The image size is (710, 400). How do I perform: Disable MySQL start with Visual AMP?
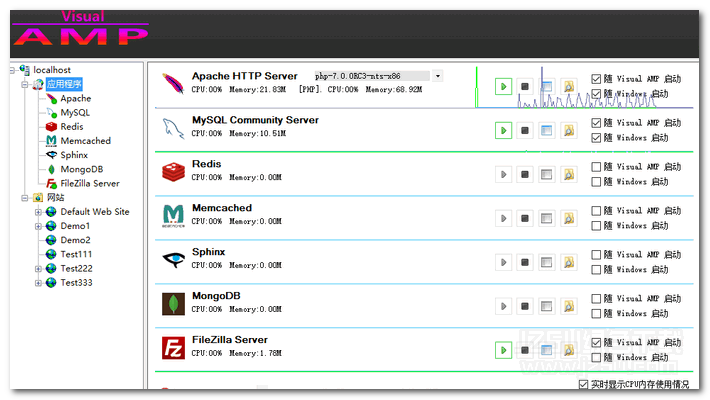coord(596,123)
